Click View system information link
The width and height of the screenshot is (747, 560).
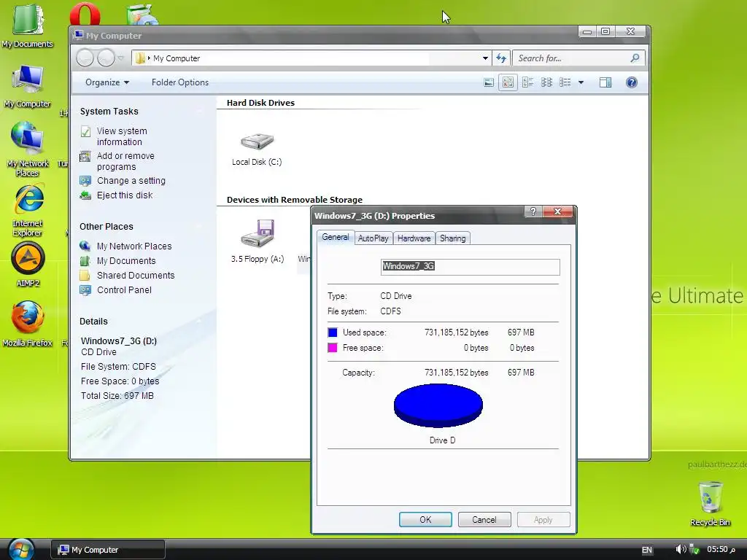pos(122,136)
